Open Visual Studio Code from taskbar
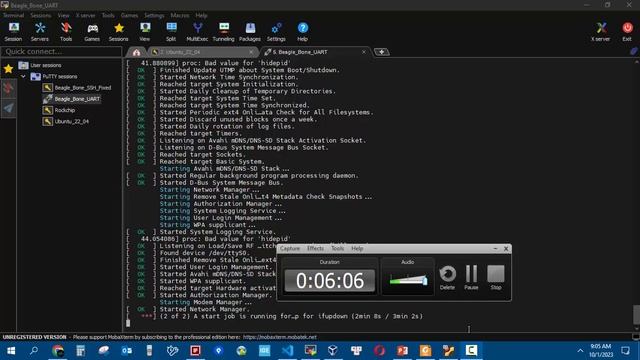Image resolution: width=640 pixels, height=360 pixels. 287,351
